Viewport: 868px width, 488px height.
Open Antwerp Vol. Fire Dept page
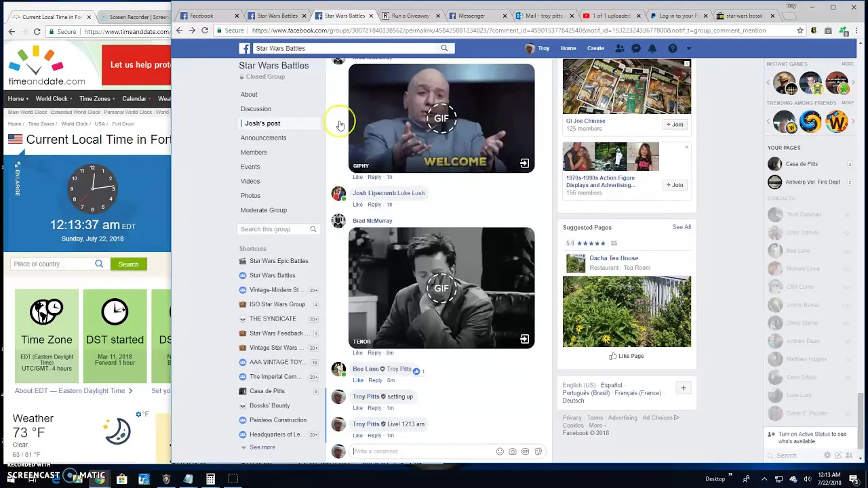tap(812, 182)
